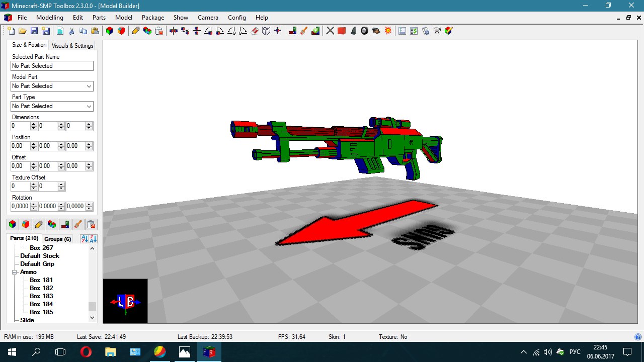The image size is (644, 362).
Task: Sort parts list A to Z
Action: 85,239
